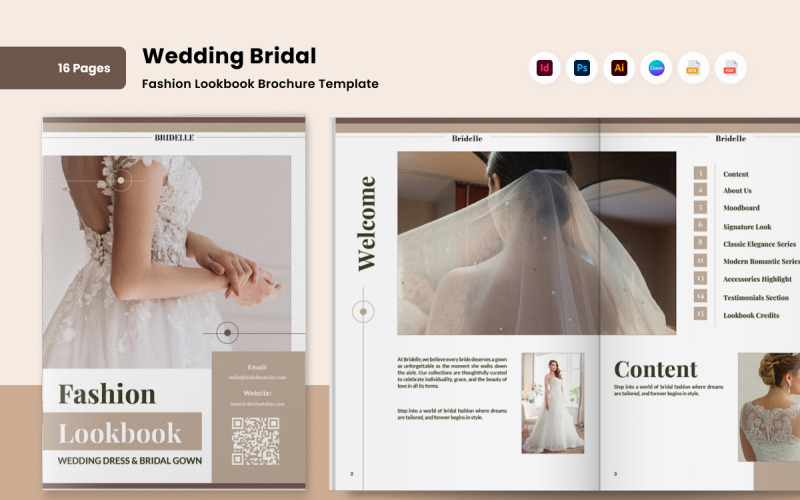The width and height of the screenshot is (800, 500).
Task: Click the large 'Content' heading
Action: click(656, 369)
